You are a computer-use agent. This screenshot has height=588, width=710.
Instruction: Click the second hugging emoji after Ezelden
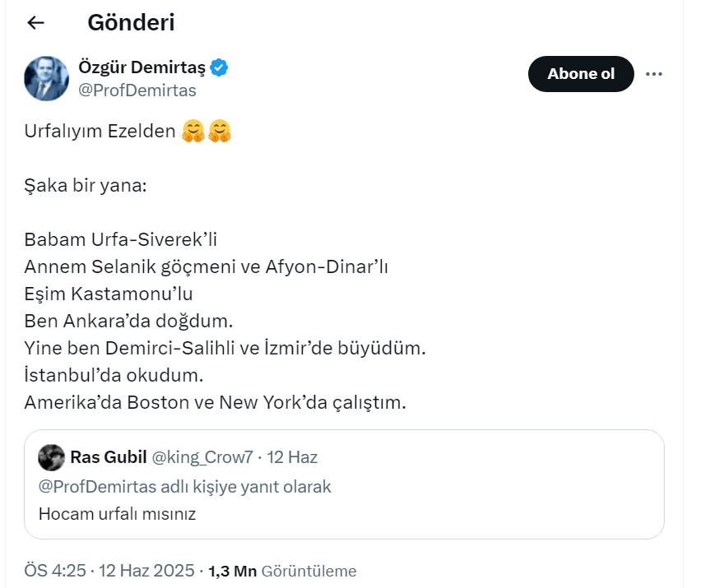[x=218, y=130]
